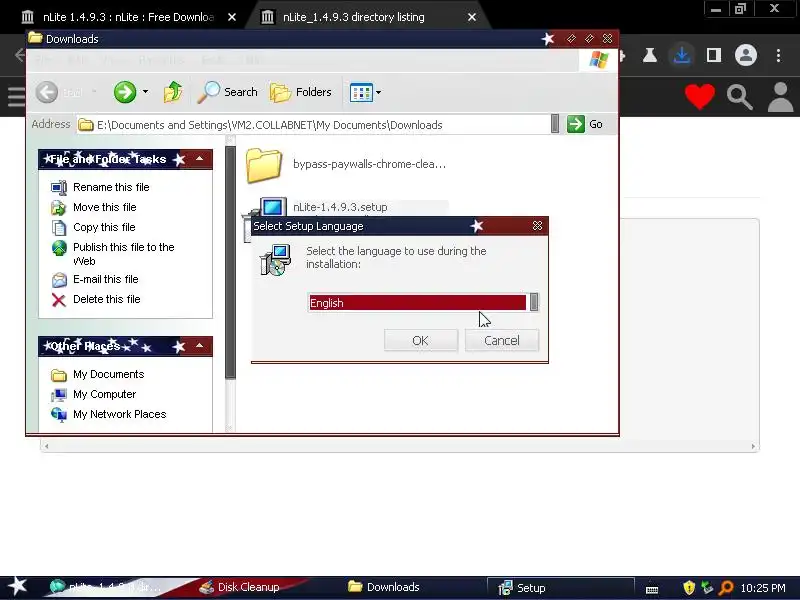Close the nLite 1.4.9.3 Free Download tab

click(x=232, y=17)
